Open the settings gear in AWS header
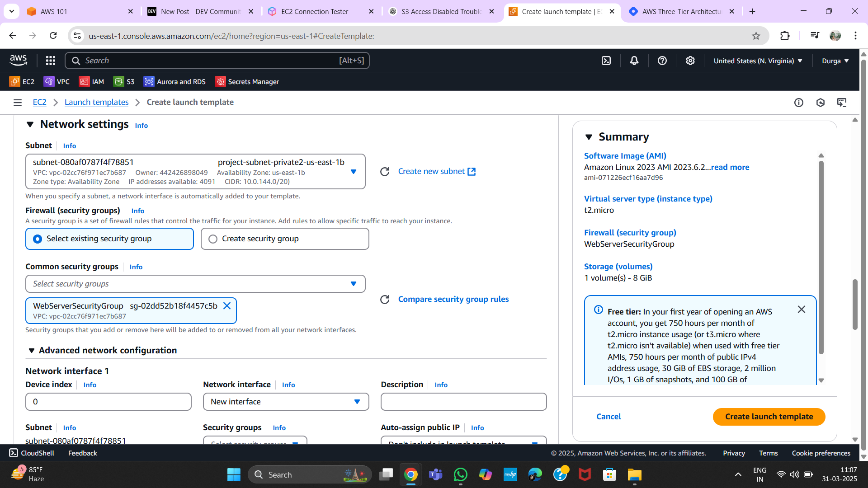Image resolution: width=868 pixels, height=488 pixels. (x=690, y=61)
